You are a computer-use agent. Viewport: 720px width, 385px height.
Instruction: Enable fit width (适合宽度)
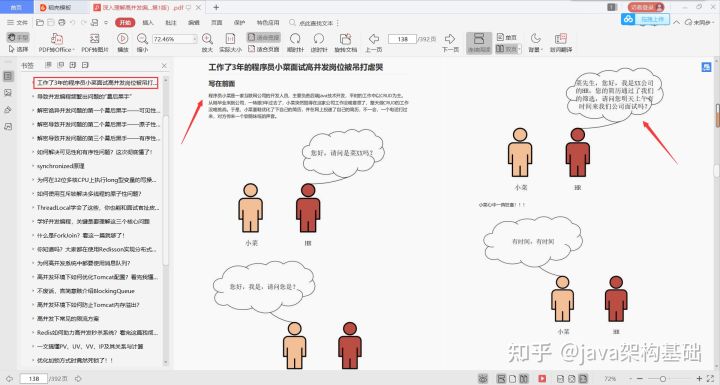pyautogui.click(x=264, y=38)
